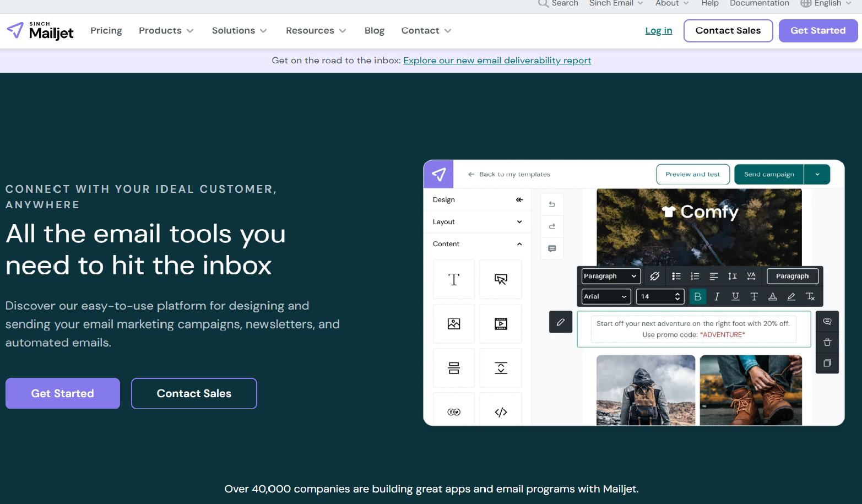Click the Search magnifier icon
Screen dimensions: 862x504
tap(543, 3)
